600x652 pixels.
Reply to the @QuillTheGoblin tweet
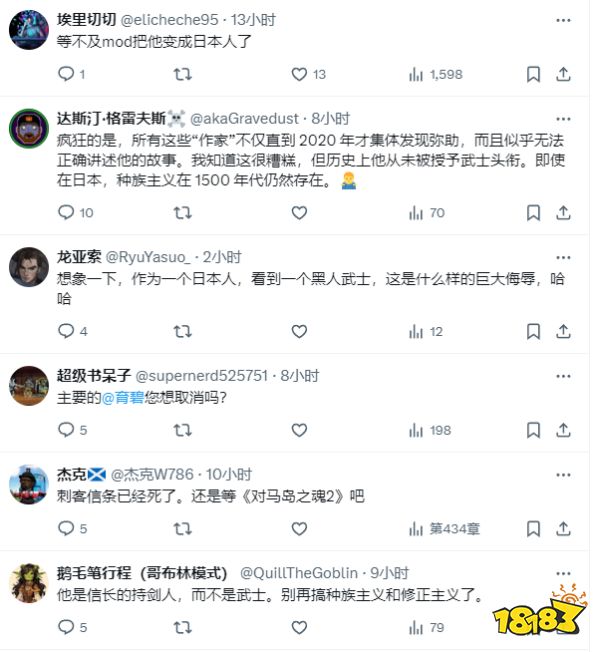pos(66,627)
